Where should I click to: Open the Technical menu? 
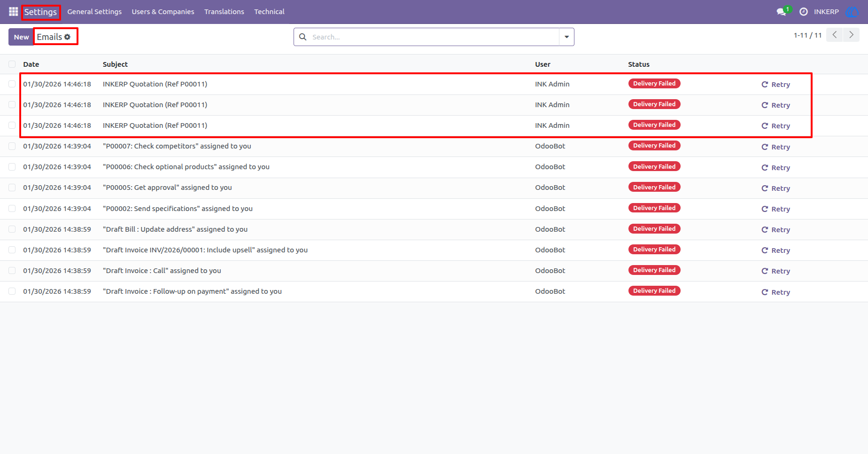click(x=269, y=12)
